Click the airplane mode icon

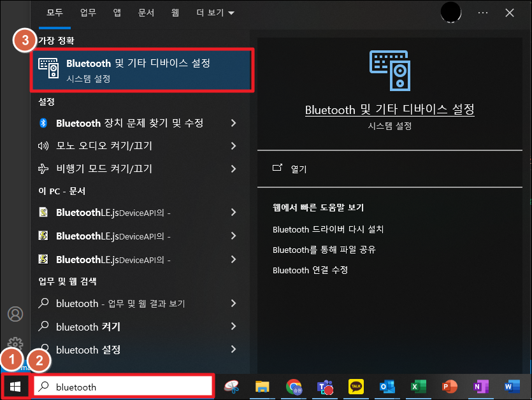(x=43, y=169)
